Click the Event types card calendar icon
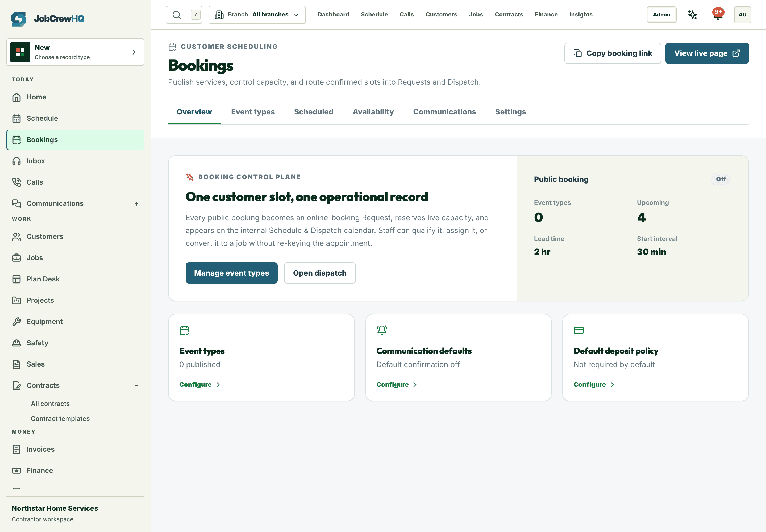The width and height of the screenshot is (766, 532). point(185,330)
